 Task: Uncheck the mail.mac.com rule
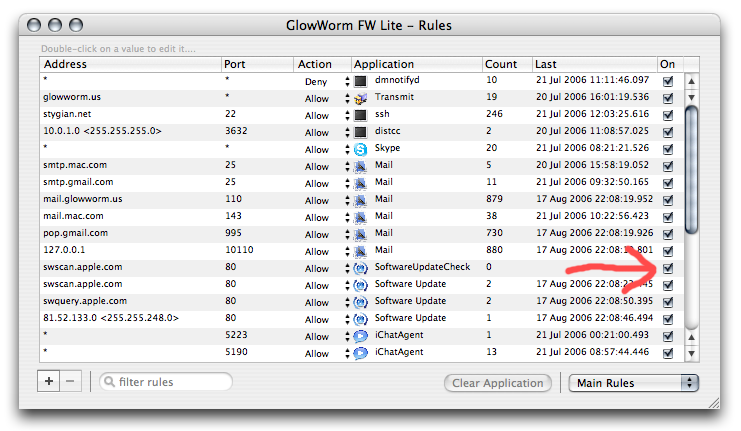tap(668, 217)
